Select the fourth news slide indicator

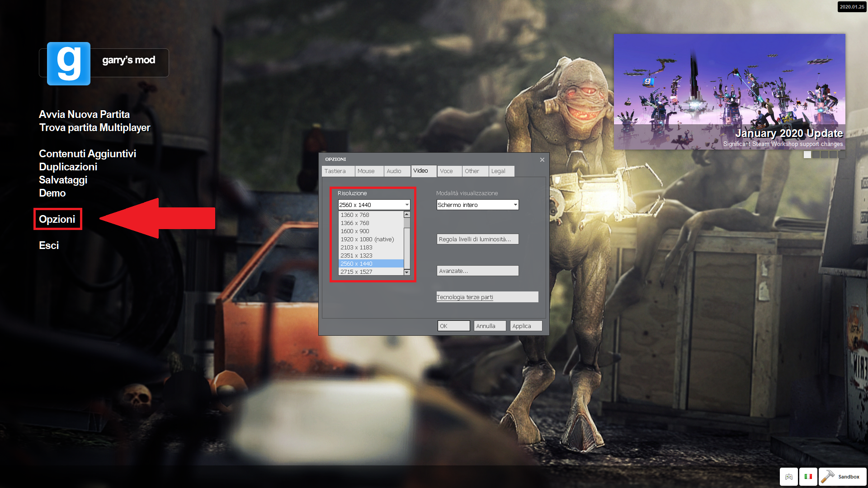(833, 155)
